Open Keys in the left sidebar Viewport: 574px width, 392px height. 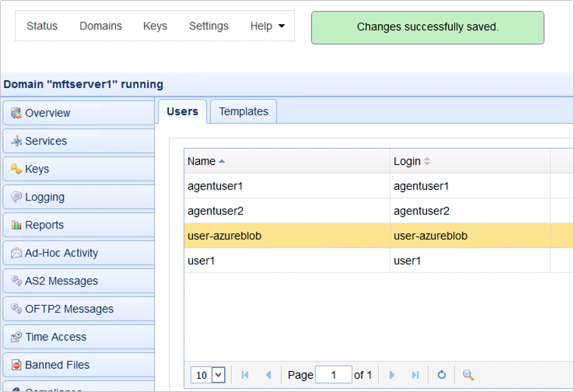[37, 169]
